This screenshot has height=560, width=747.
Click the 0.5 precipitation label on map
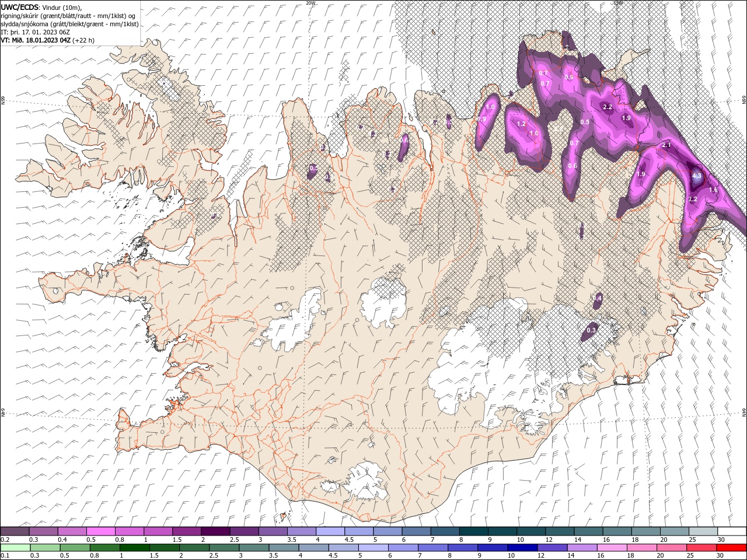click(x=585, y=122)
